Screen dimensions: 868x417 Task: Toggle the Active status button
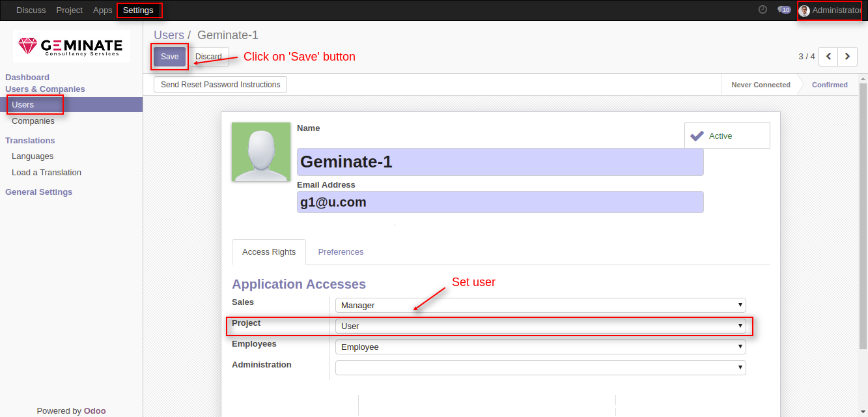[727, 136]
